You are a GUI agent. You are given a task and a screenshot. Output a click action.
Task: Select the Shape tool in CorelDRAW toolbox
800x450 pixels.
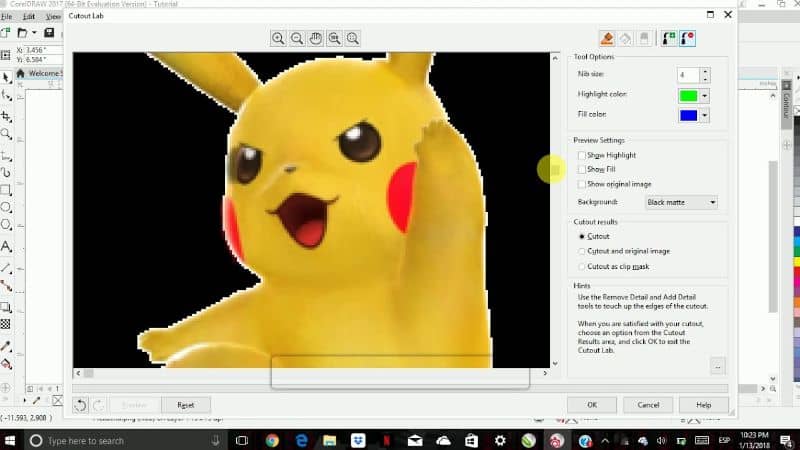[x=7, y=95]
